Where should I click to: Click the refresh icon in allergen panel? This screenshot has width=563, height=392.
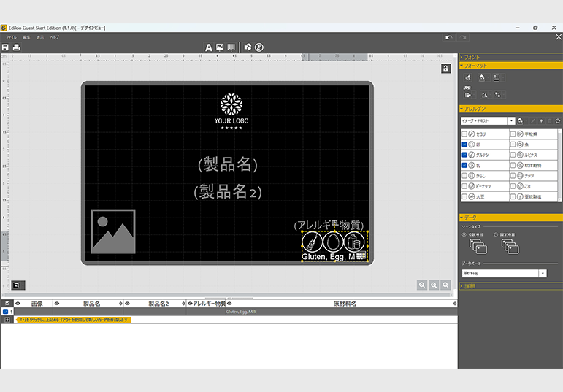558,120
